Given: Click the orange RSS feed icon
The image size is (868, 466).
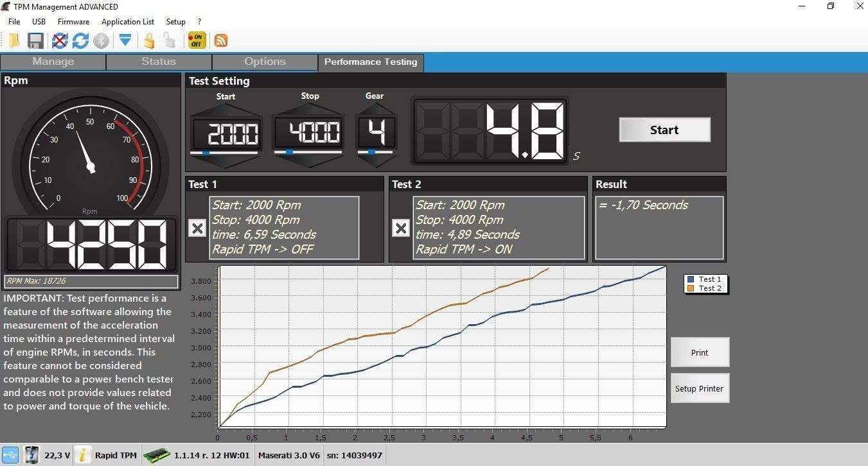Looking at the screenshot, I should point(220,40).
